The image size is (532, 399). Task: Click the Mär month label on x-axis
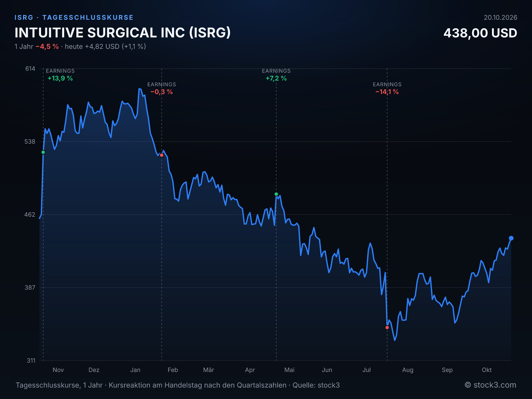209,370
